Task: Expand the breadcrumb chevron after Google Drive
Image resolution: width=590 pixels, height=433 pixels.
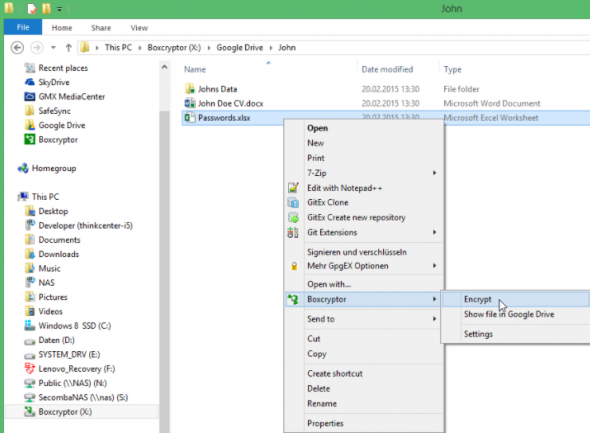Action: [x=271, y=48]
